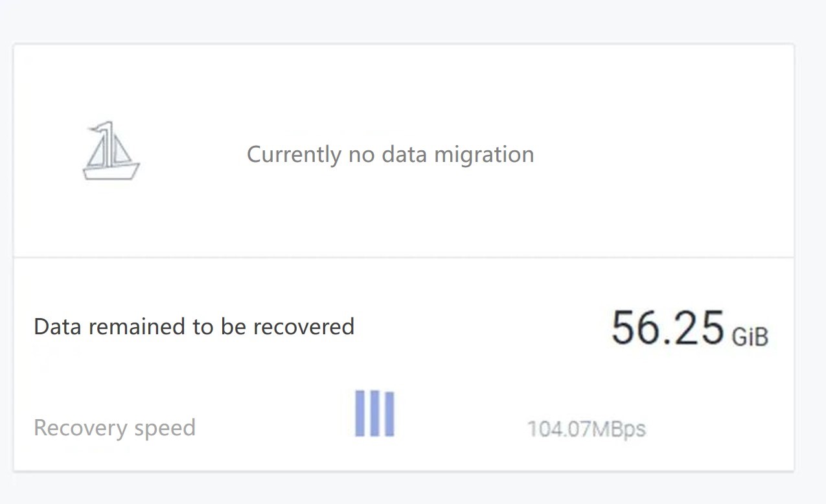Click the word 'Recovery' in the speed label

click(80, 428)
